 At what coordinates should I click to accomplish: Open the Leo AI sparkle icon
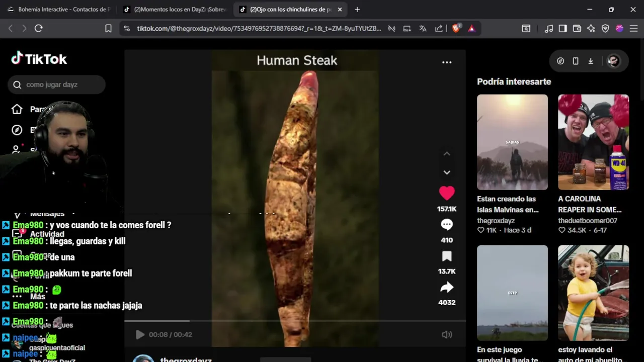(591, 29)
